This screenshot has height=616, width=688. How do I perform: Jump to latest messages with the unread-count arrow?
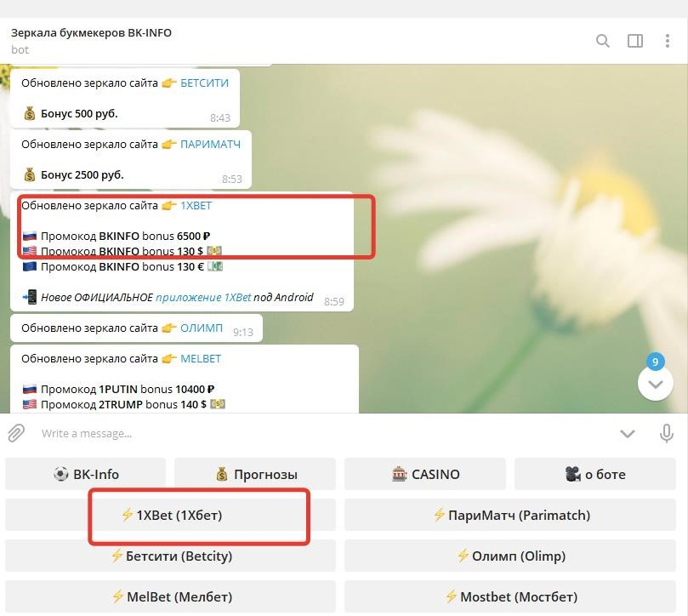coord(655,384)
